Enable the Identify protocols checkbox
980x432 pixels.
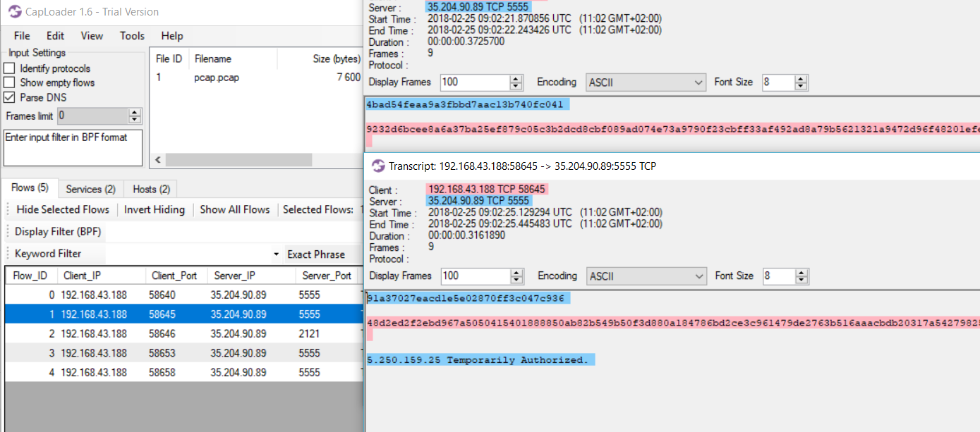coord(9,68)
